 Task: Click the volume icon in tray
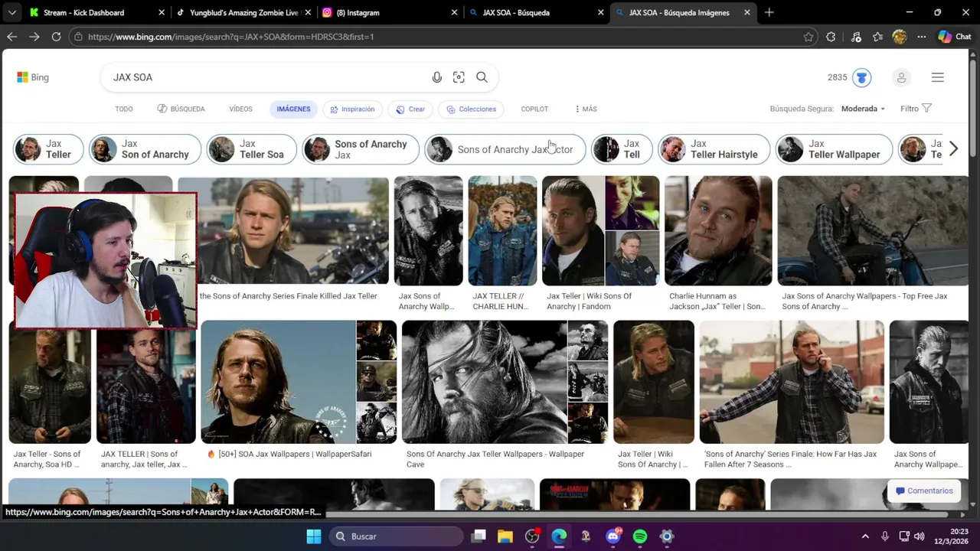(919, 536)
